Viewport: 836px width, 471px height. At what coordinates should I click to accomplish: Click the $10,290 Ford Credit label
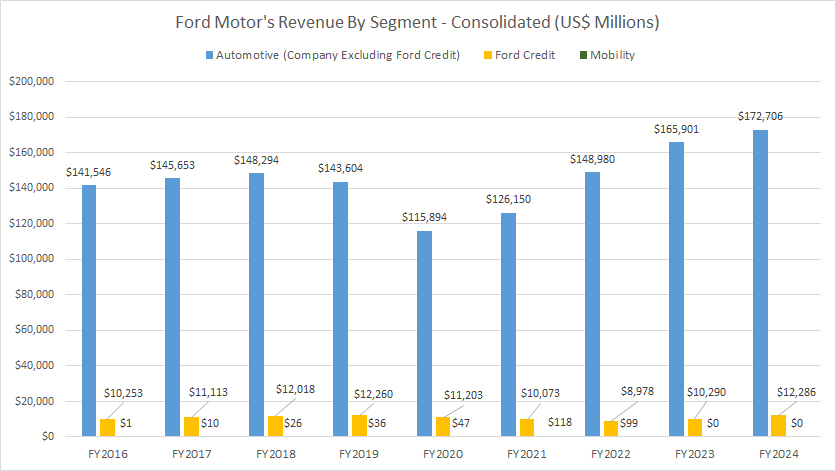pyautogui.click(x=706, y=393)
